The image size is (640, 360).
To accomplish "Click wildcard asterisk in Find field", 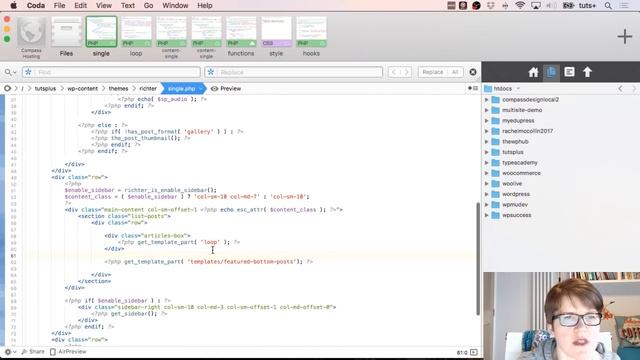I will 28,72.
